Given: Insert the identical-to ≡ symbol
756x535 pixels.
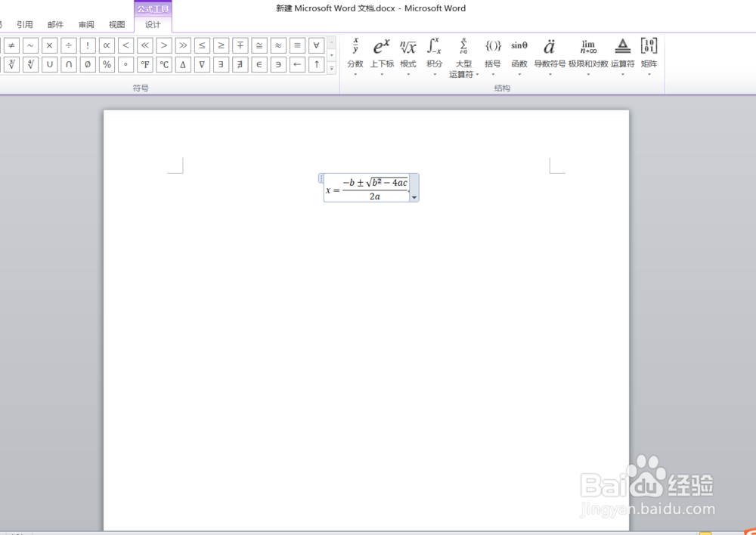Looking at the screenshot, I should click(297, 46).
